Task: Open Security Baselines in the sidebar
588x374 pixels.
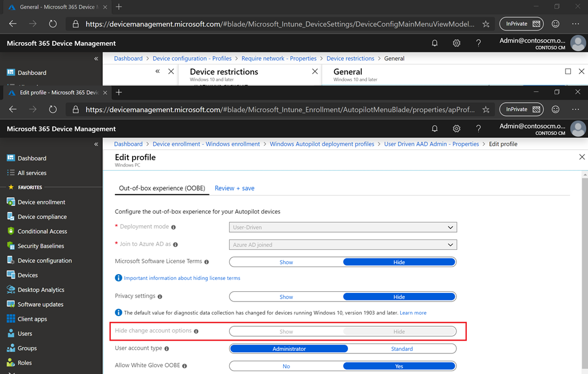Action: click(x=40, y=246)
